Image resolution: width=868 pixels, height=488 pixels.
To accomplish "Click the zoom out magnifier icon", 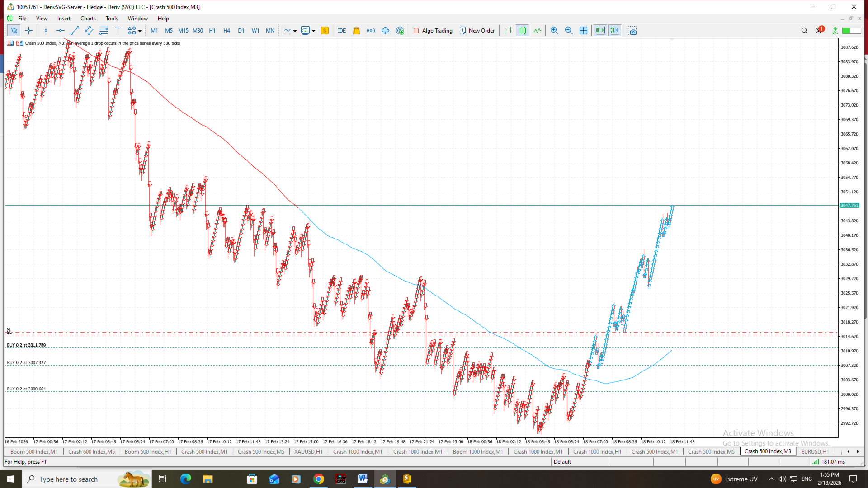I will pos(569,31).
